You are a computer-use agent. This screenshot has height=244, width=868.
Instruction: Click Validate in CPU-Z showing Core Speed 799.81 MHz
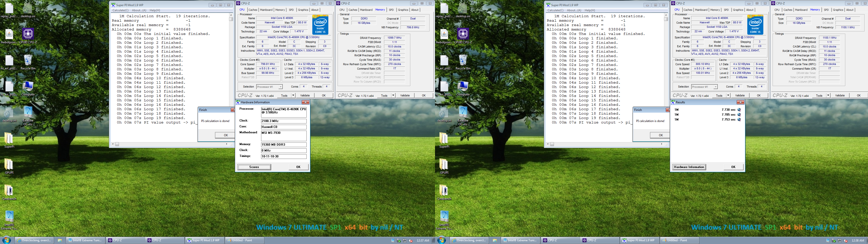point(305,96)
